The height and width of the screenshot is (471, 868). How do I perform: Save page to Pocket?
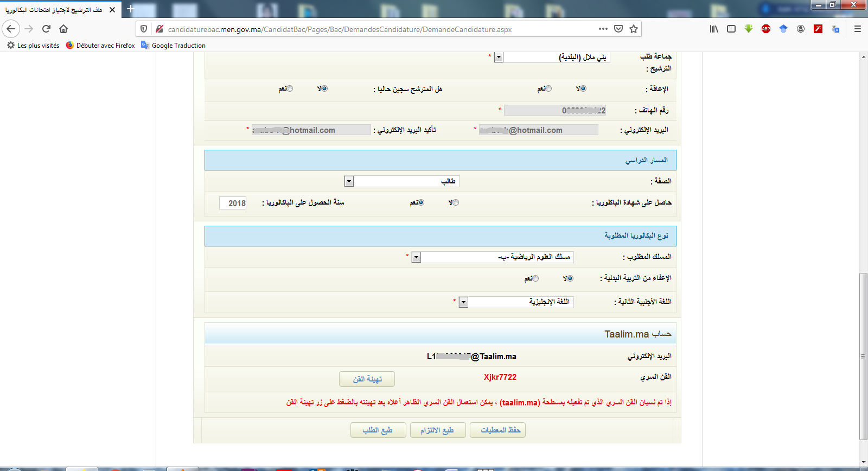(x=618, y=29)
